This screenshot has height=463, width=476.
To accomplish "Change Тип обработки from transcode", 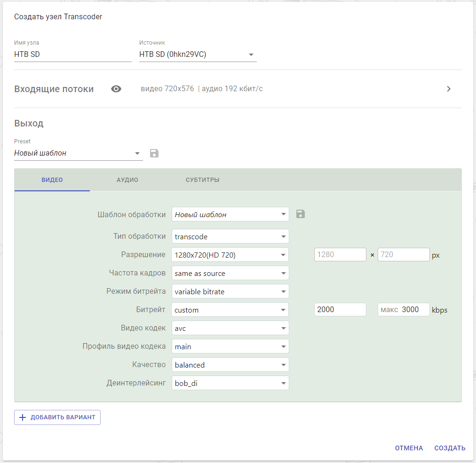I will (230, 236).
